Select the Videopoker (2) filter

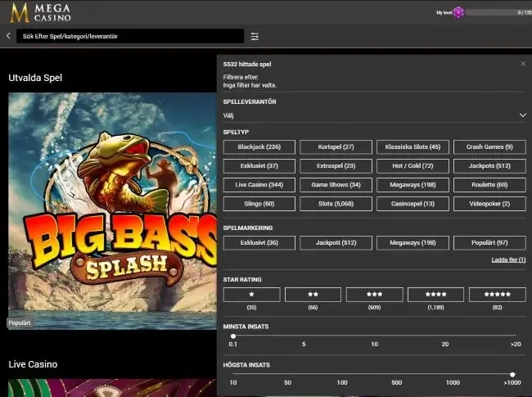click(489, 204)
